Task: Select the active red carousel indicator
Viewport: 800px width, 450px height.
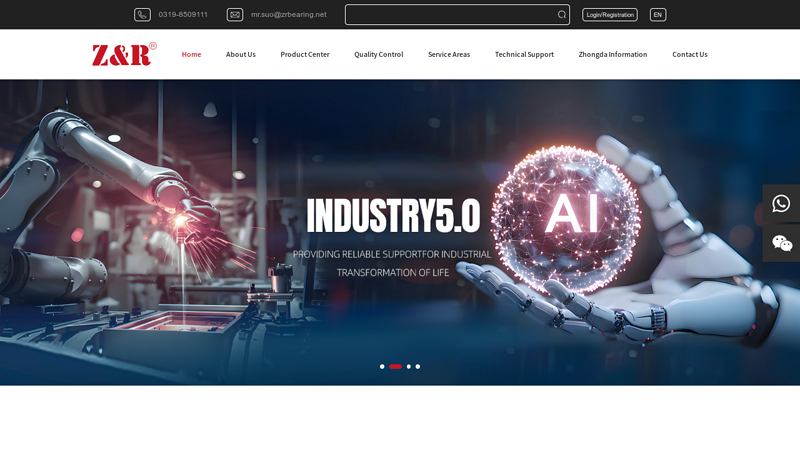Action: pyautogui.click(x=395, y=366)
